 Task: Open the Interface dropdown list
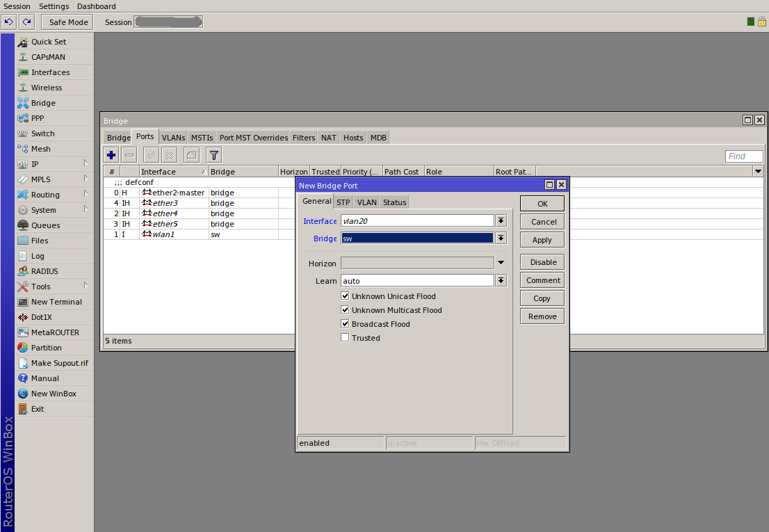(x=501, y=220)
